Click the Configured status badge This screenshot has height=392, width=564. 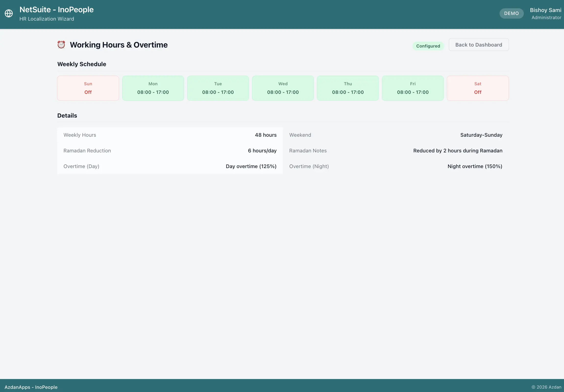tap(428, 46)
